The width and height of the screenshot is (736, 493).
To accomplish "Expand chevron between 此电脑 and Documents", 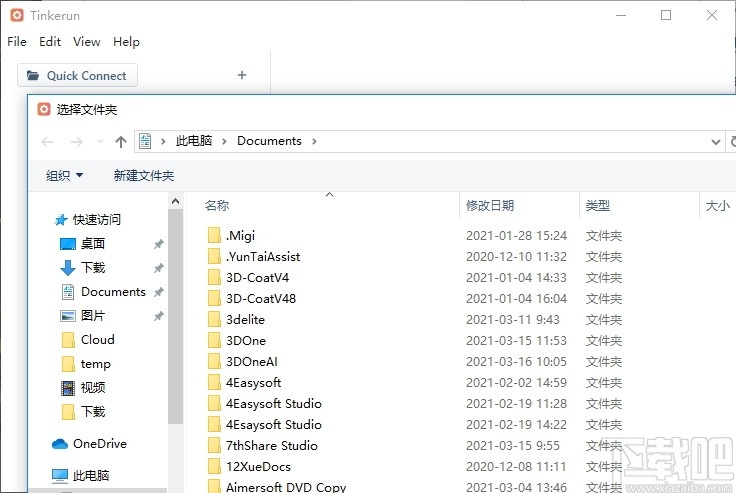I will (x=224, y=141).
